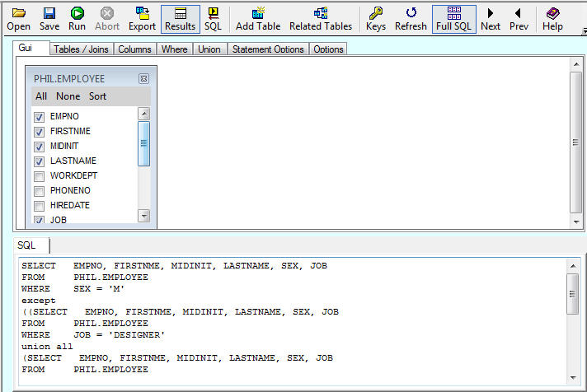The width and height of the screenshot is (587, 392).
Task: Click None to deselect all columns
Action: (x=68, y=96)
